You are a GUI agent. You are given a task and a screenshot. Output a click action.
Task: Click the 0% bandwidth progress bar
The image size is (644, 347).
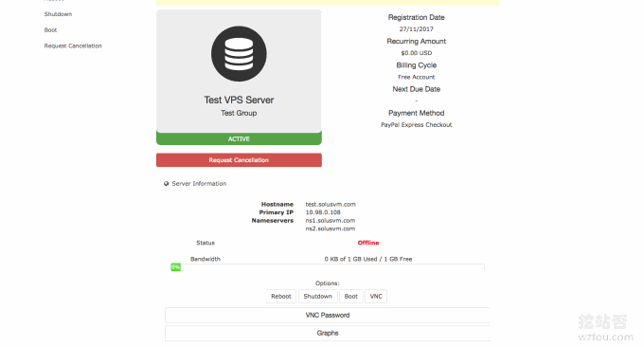(x=175, y=267)
